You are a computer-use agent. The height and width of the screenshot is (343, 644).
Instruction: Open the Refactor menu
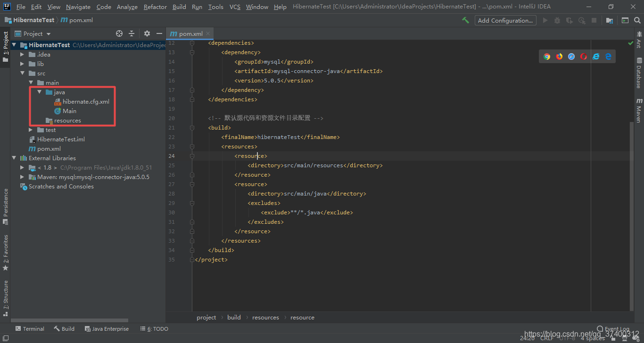point(155,7)
